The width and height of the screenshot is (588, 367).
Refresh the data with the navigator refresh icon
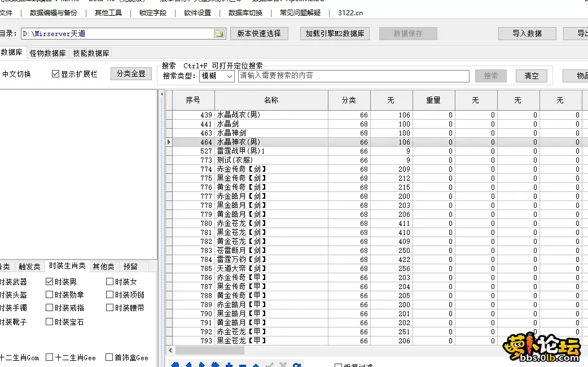pos(296,364)
